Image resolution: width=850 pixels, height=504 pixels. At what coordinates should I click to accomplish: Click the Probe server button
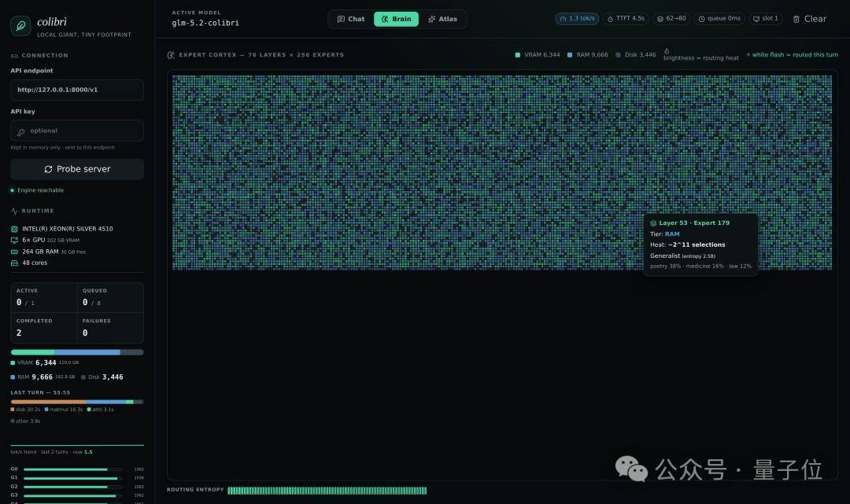coord(77,169)
